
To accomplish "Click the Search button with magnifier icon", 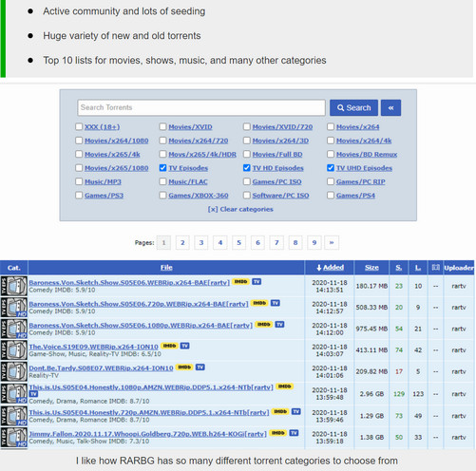I will tap(353, 108).
